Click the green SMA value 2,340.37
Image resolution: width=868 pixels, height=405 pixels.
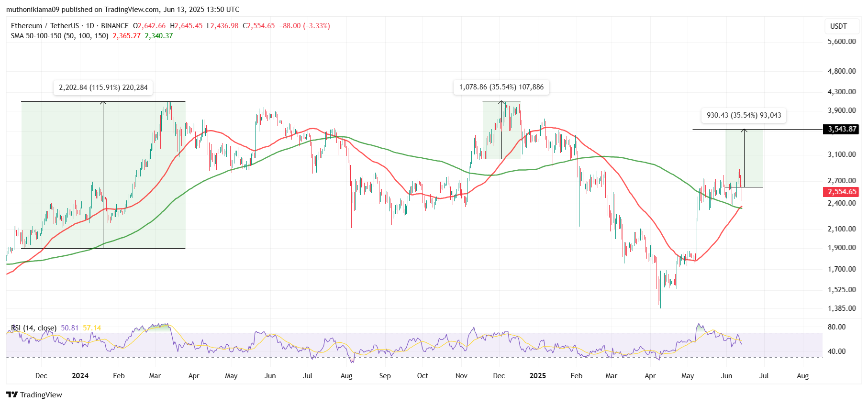(159, 36)
